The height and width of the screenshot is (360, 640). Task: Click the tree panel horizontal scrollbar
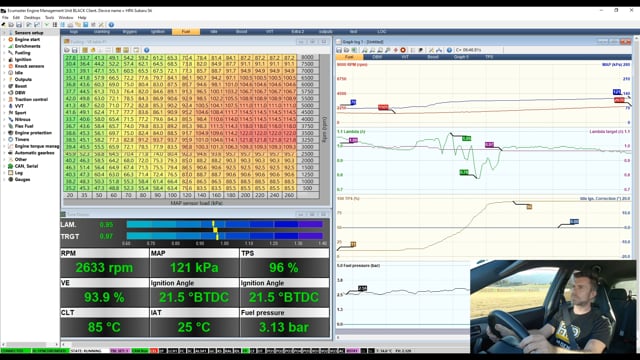(x=30, y=344)
